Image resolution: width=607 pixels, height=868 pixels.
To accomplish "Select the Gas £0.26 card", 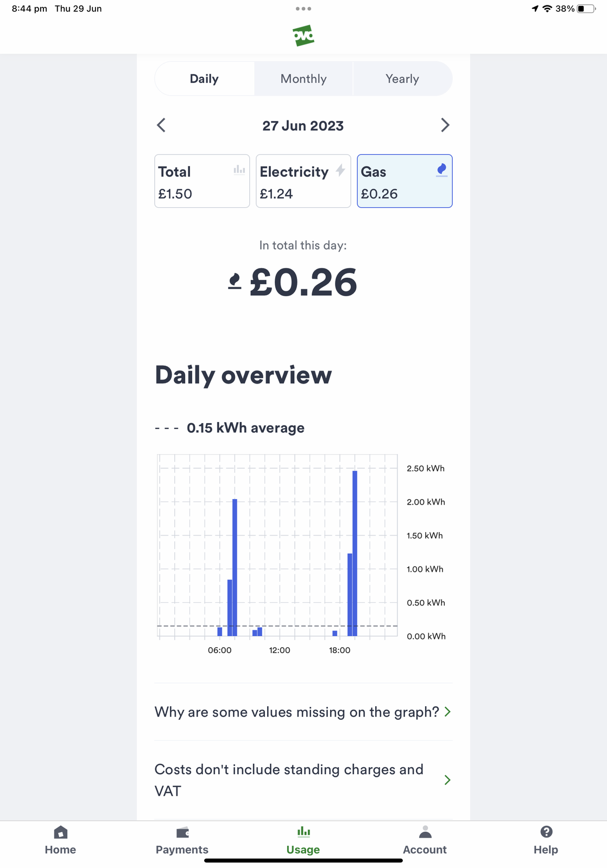I will tap(404, 181).
